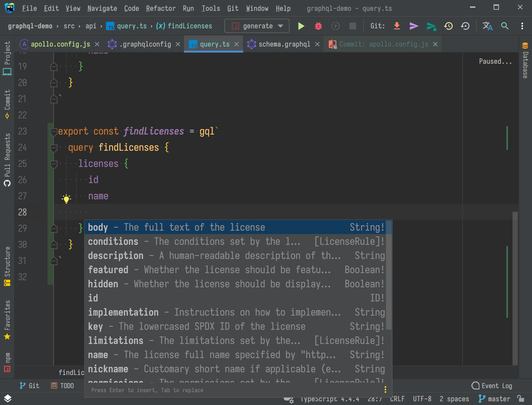Select the conditions completion suggestion
Viewport: 532px width, 405px height.
click(x=235, y=241)
